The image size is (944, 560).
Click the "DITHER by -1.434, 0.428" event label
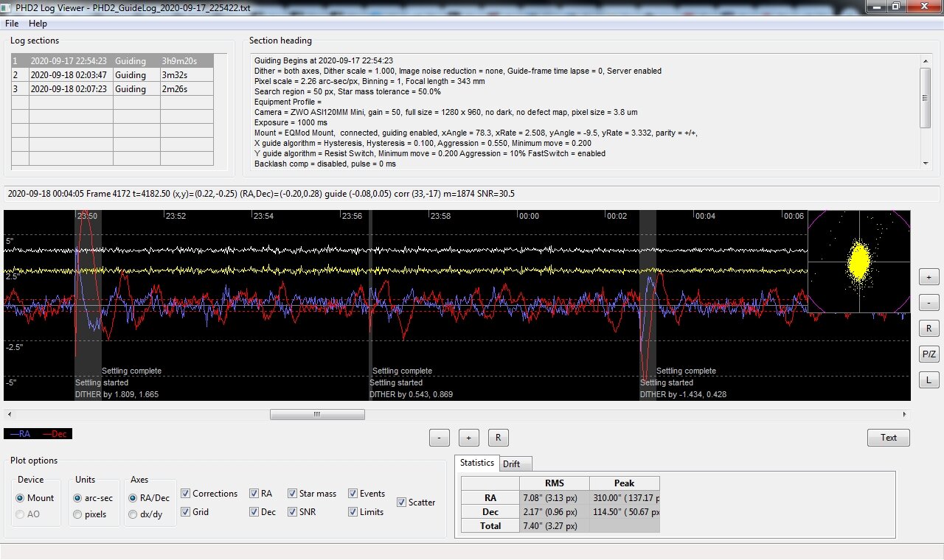tap(683, 395)
